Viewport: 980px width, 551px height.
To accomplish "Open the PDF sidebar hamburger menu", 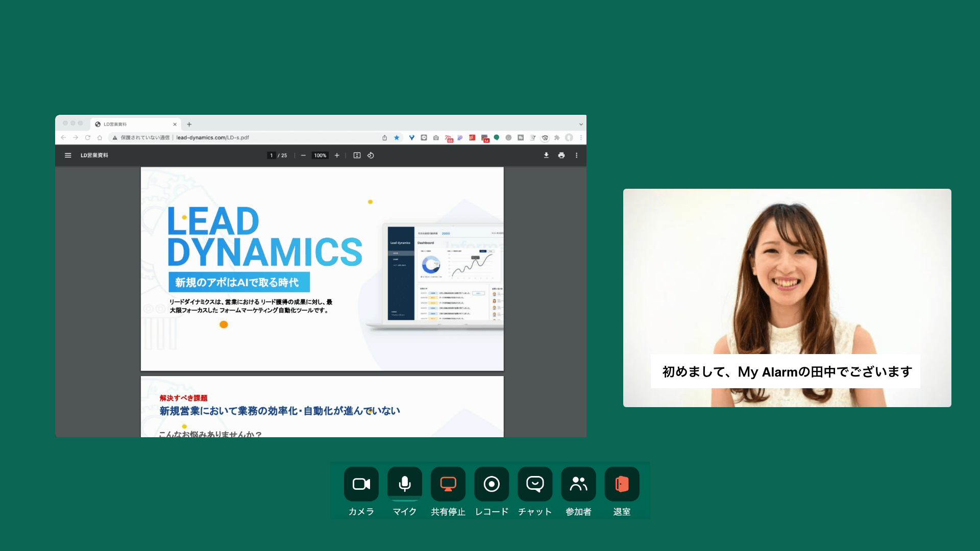I will click(68, 156).
